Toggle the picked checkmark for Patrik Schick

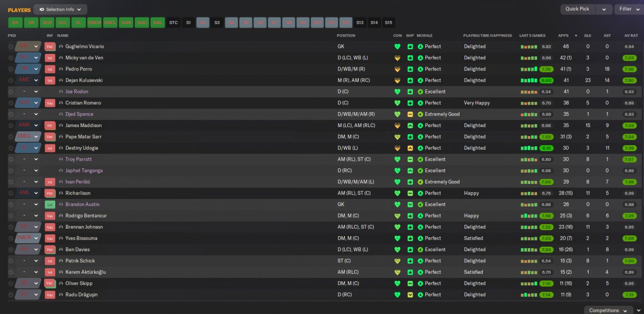pyautogui.click(x=11, y=261)
